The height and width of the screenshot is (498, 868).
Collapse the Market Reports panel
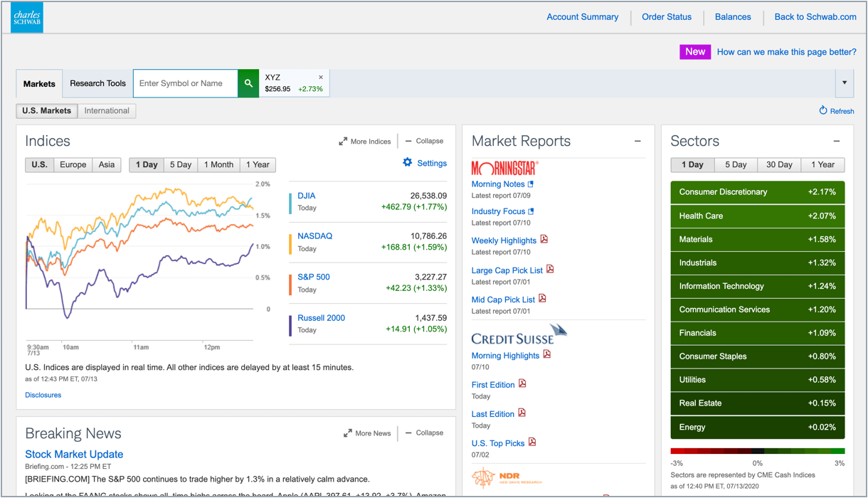pos(637,141)
